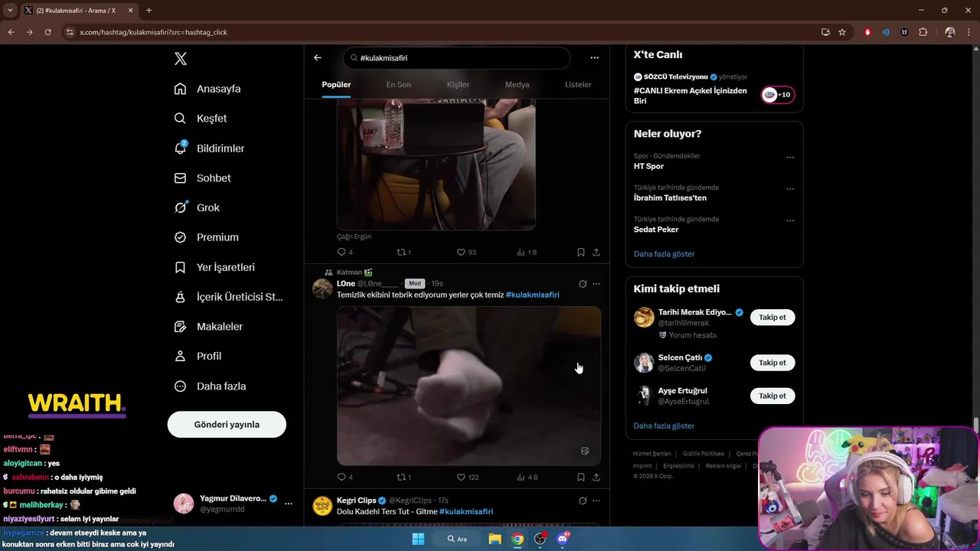Open Premium page
980x551 pixels.
206,237
